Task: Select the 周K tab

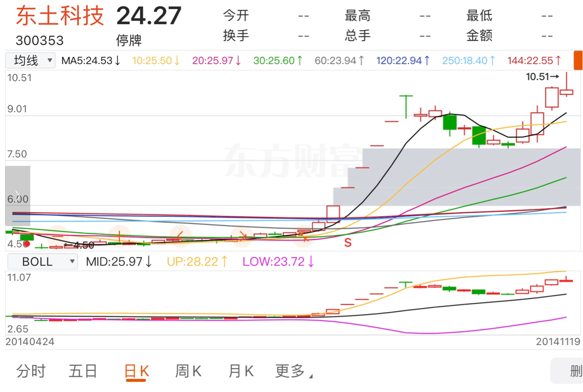Action: coord(188,371)
